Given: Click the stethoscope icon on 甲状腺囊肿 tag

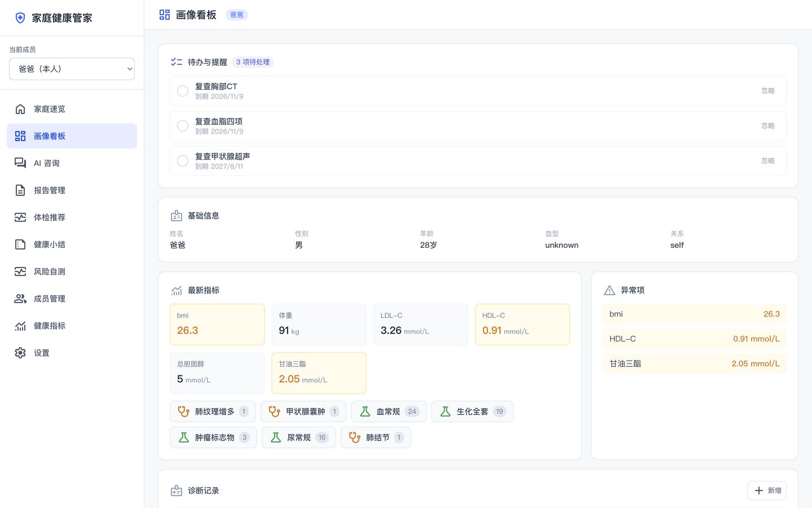Looking at the screenshot, I should [275, 411].
